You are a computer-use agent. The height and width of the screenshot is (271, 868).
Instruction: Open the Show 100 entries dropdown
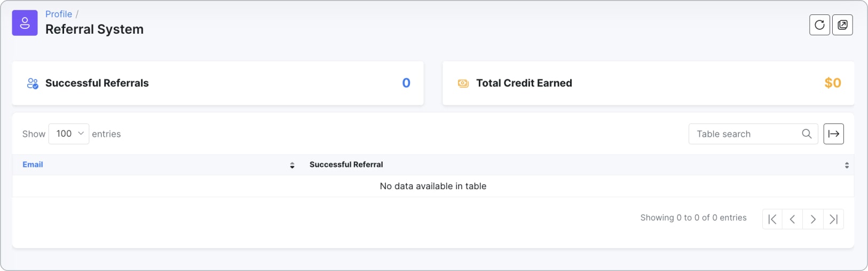(69, 134)
